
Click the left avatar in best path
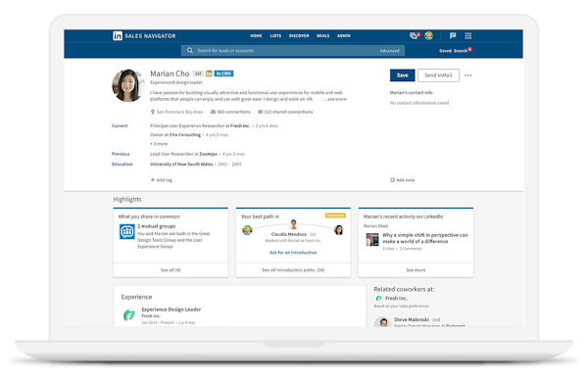point(247,230)
